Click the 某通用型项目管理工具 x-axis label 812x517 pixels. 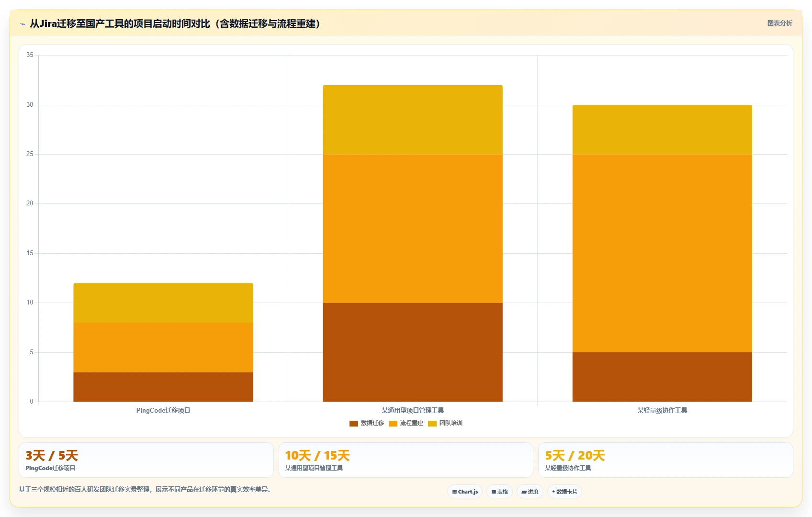tap(413, 410)
